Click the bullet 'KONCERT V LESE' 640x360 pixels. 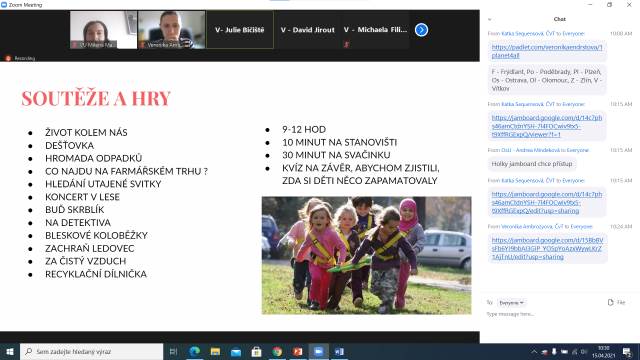click(x=82, y=197)
